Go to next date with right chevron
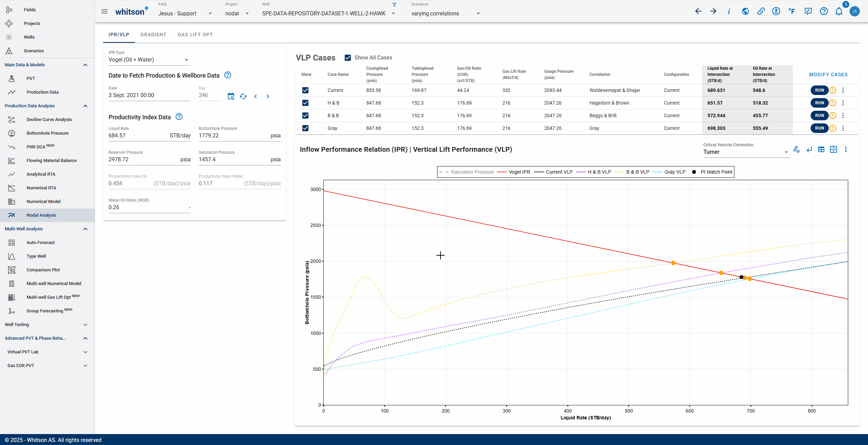The image size is (868, 445). point(268,96)
